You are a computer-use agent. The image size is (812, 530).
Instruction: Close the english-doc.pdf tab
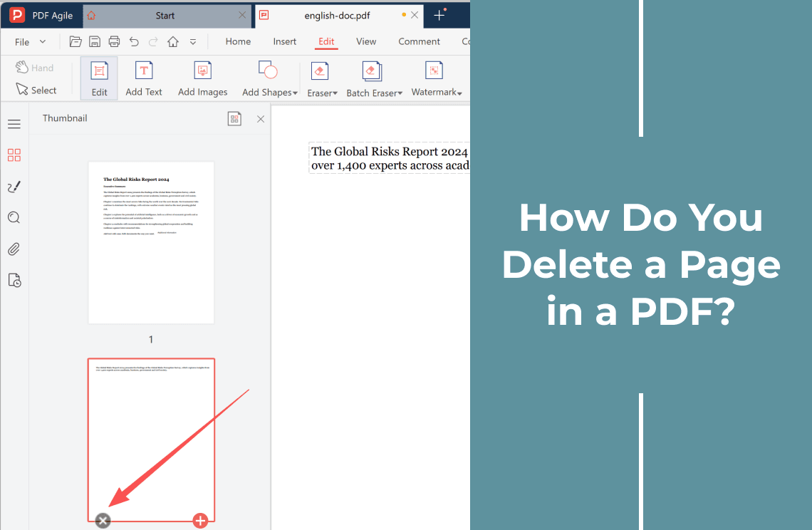pos(415,16)
